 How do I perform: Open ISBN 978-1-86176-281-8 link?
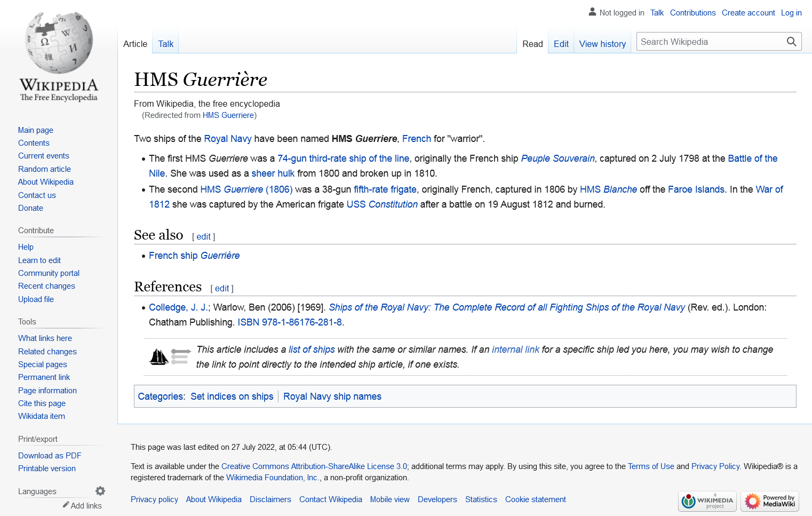click(x=290, y=322)
